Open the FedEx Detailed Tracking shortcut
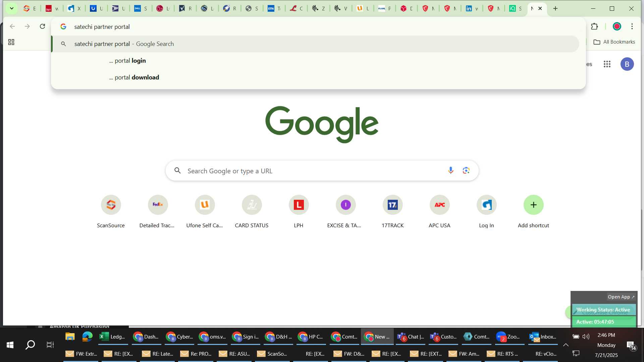The height and width of the screenshot is (362, 644). 158,212
